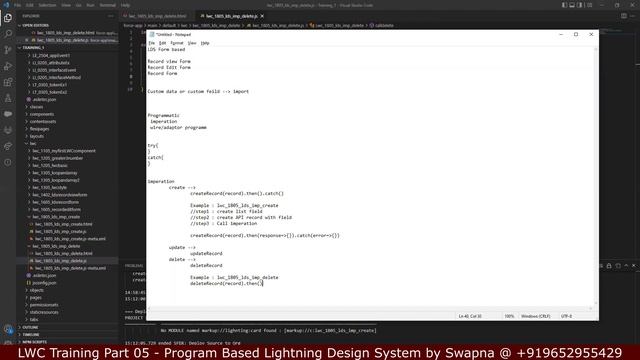
Task: Open lwc_1805_lds_imp_create.js in explorer tree
Action: coord(60,231)
